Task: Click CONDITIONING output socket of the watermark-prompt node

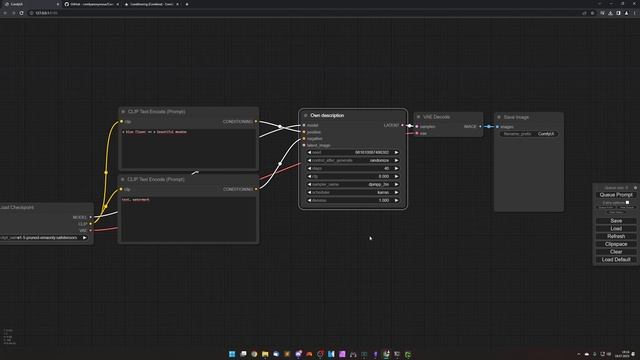Action: [x=256, y=189]
